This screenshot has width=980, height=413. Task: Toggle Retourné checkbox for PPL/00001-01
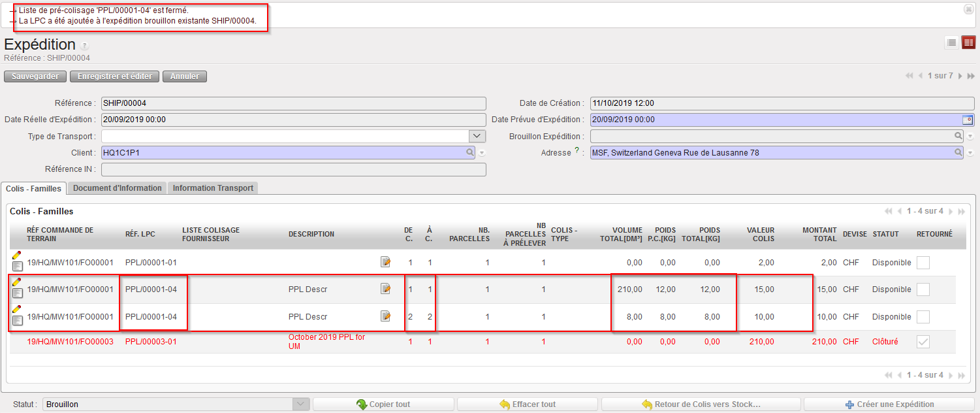tap(923, 263)
